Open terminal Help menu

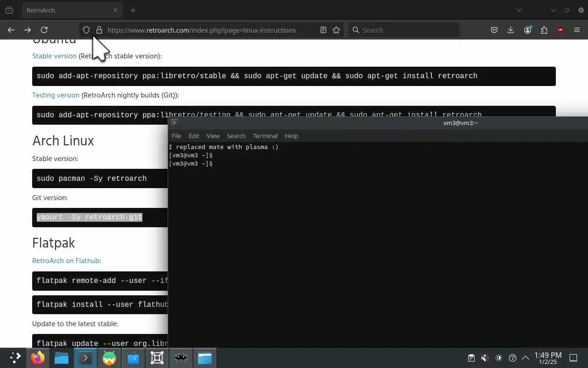pos(291,136)
